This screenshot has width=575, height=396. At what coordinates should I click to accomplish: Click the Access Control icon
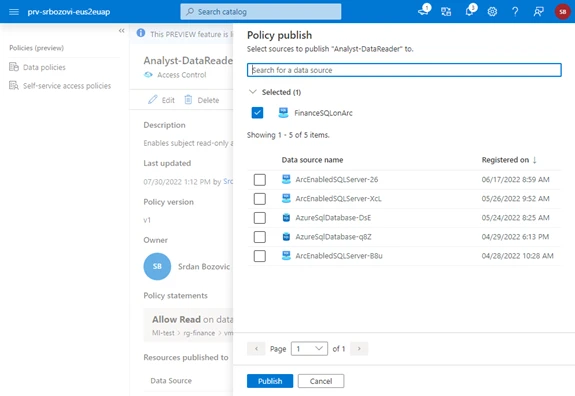coord(148,75)
